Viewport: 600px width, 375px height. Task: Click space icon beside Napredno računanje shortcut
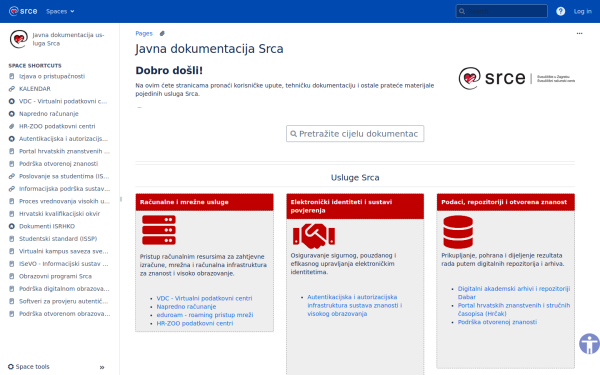pos(11,114)
